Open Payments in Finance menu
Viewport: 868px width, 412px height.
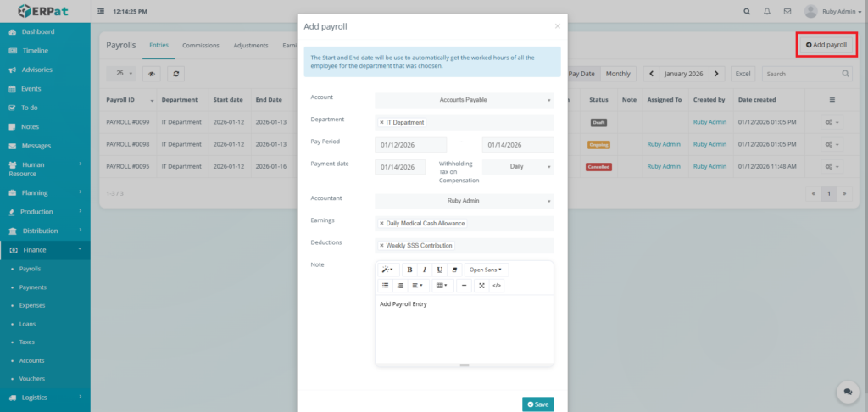click(33, 287)
